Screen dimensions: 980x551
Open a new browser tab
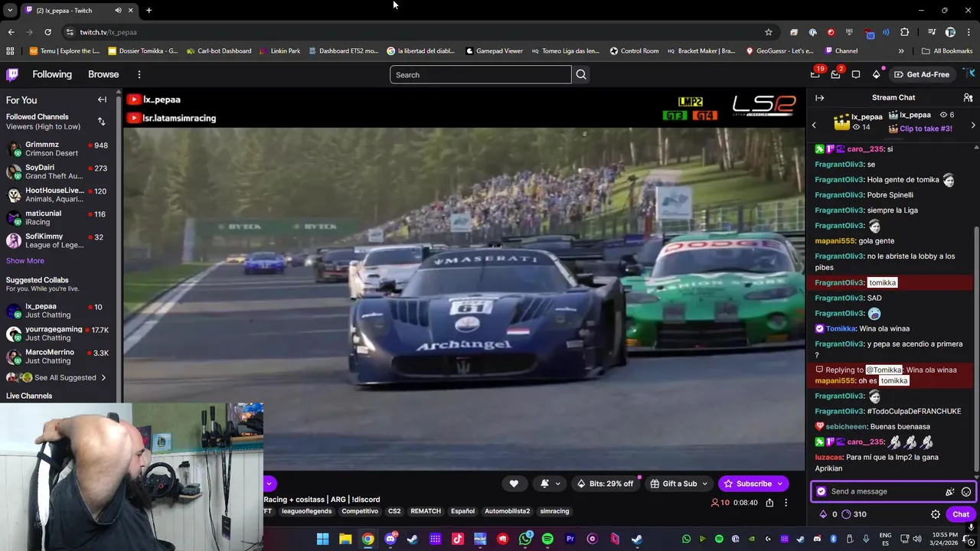[149, 10]
